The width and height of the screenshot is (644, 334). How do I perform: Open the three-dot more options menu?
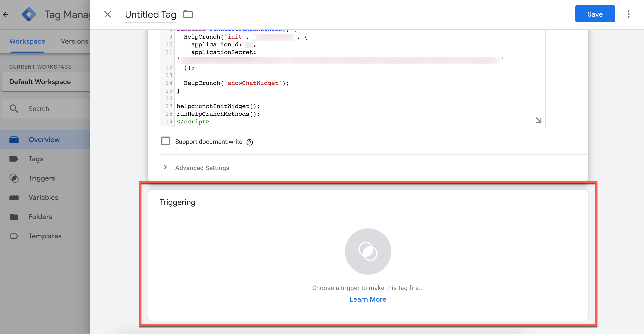628,14
